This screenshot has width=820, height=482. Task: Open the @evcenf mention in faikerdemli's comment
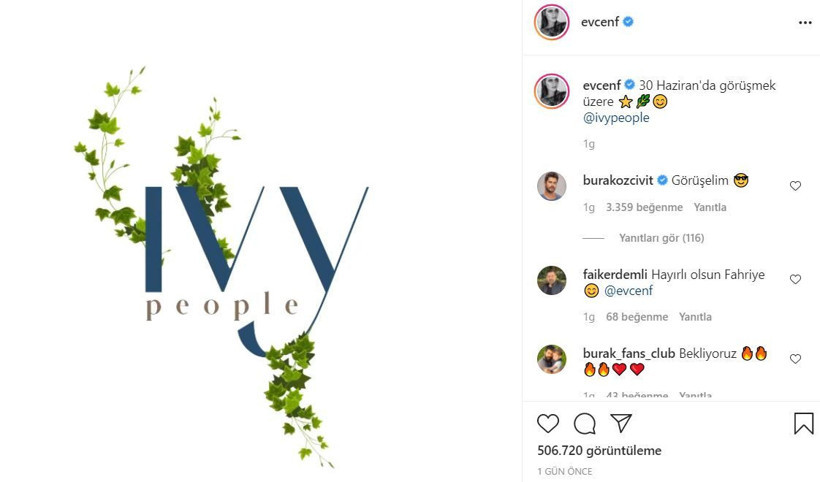[x=629, y=290]
